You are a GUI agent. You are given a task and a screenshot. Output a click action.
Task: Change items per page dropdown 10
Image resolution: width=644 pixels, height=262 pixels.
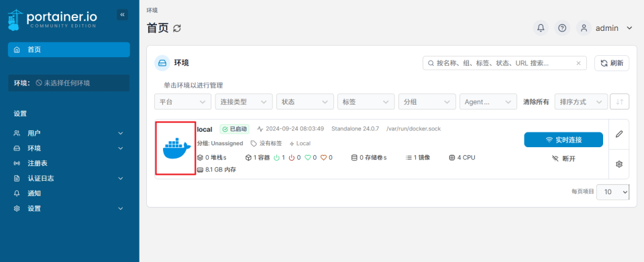pos(612,191)
